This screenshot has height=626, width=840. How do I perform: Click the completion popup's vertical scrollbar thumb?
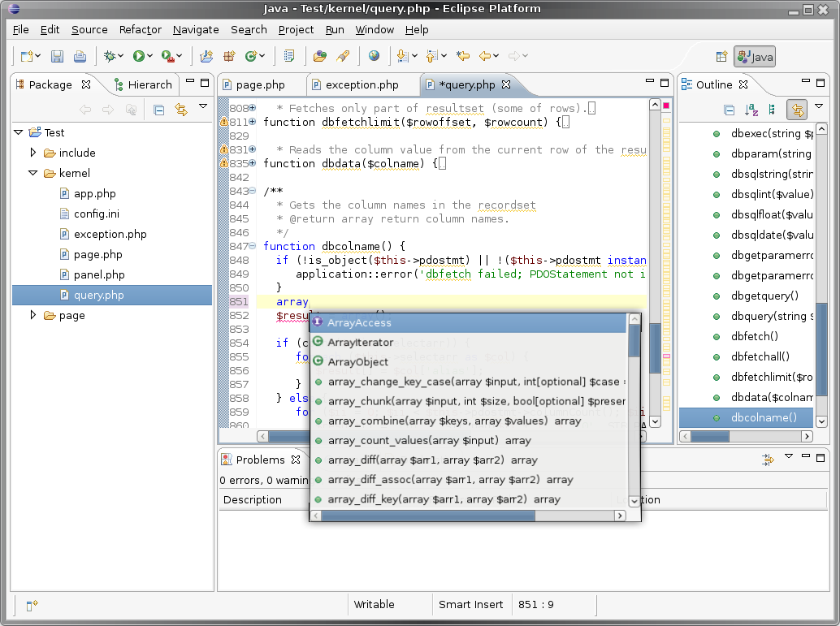click(634, 340)
